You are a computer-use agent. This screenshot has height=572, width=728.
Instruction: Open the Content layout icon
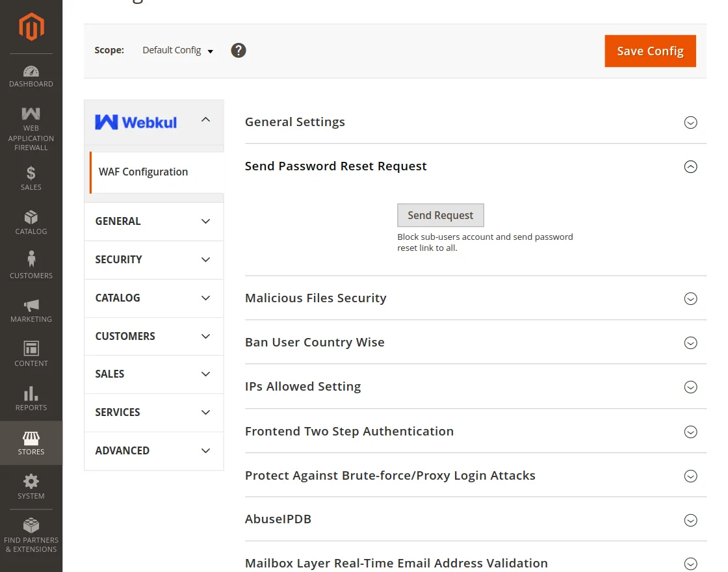31,348
